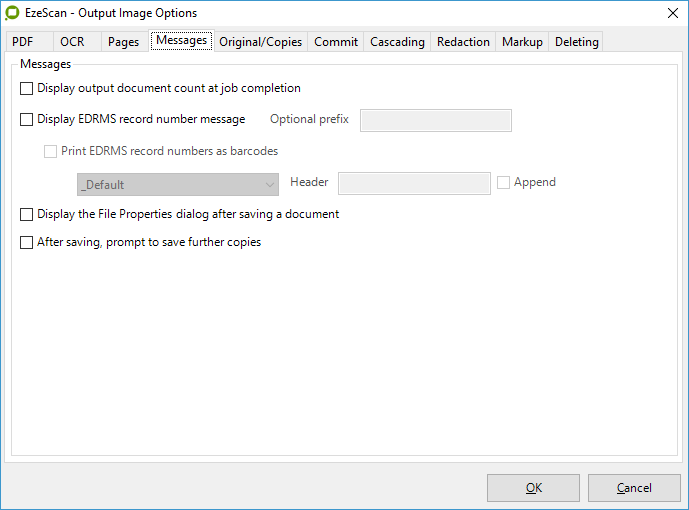Open the Redaction tab
Viewport: 689px width, 510px height.
click(463, 42)
